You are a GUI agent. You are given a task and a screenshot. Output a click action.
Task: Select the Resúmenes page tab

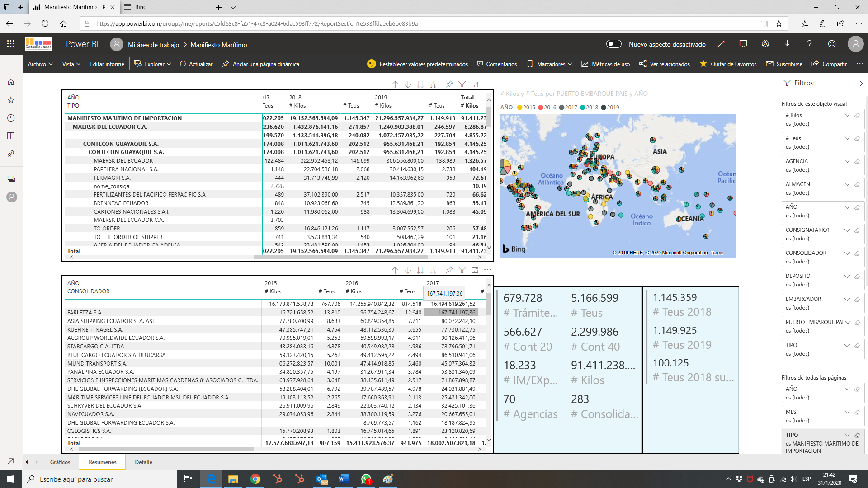102,462
